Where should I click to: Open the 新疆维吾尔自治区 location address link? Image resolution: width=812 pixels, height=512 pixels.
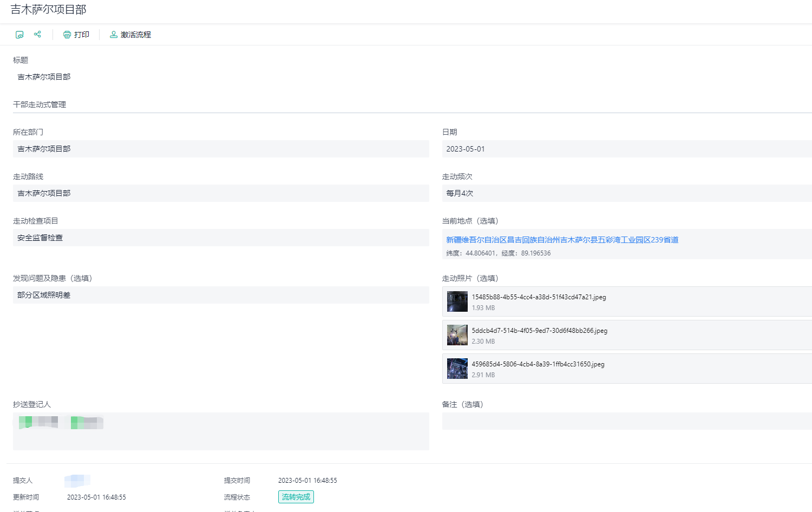coord(562,240)
